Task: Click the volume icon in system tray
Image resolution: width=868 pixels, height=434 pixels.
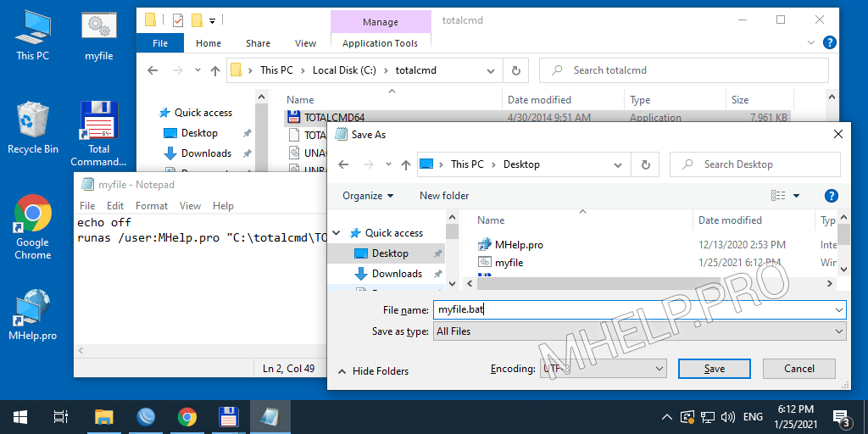Action: (728, 417)
